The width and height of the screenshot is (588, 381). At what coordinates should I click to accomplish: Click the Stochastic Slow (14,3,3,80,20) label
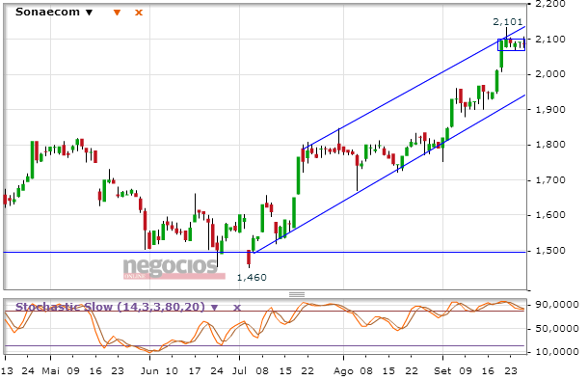[x=110, y=307]
